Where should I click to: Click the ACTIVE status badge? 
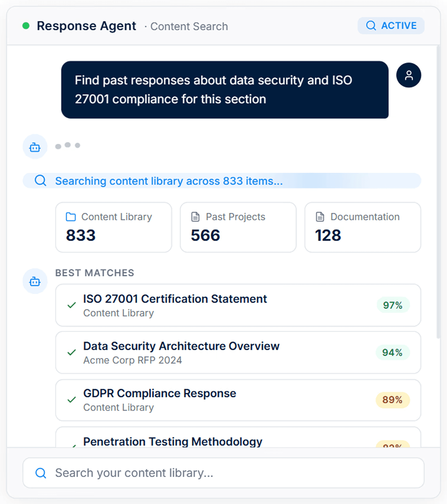pos(391,26)
